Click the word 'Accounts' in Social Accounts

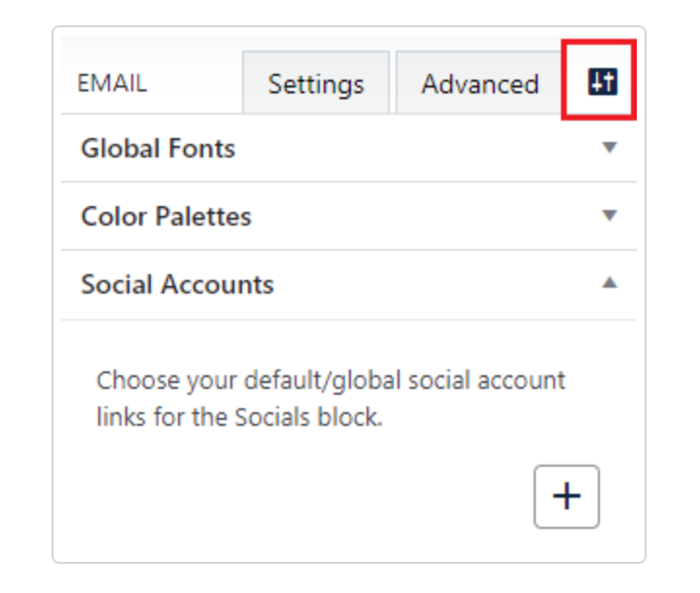(x=221, y=285)
